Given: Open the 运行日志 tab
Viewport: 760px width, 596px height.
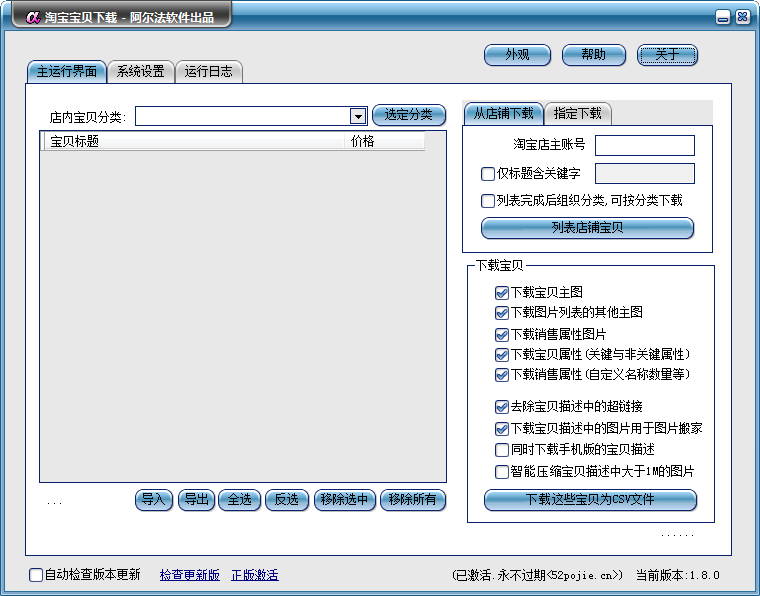Looking at the screenshot, I should 208,72.
